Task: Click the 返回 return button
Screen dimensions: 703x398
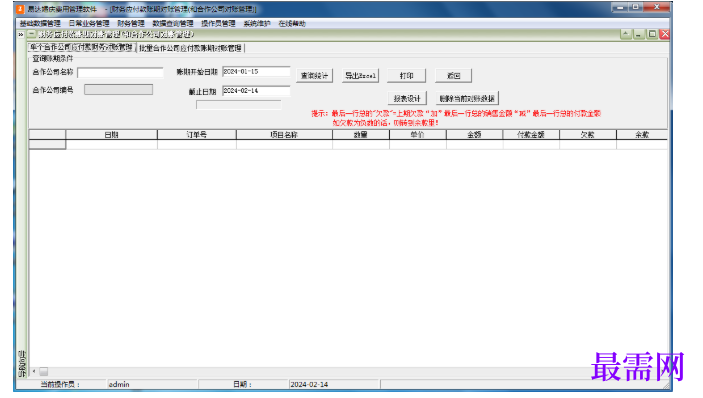Action: point(453,76)
